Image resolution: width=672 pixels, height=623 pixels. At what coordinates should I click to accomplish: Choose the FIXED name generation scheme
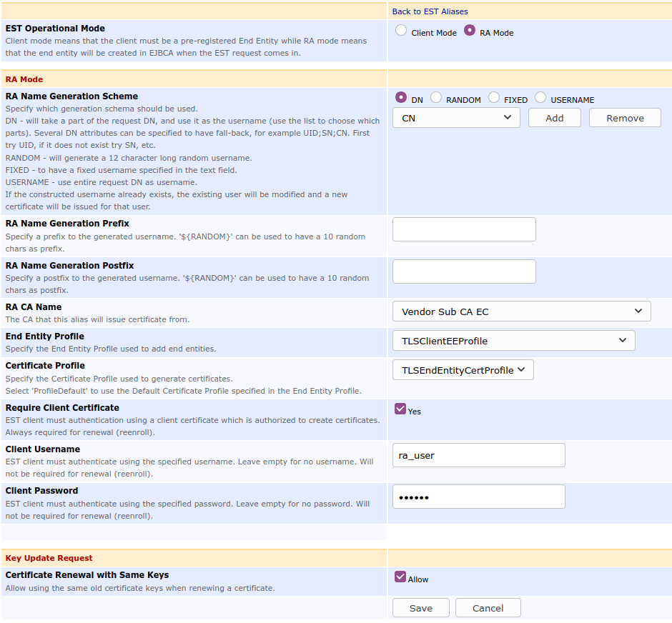pos(494,98)
